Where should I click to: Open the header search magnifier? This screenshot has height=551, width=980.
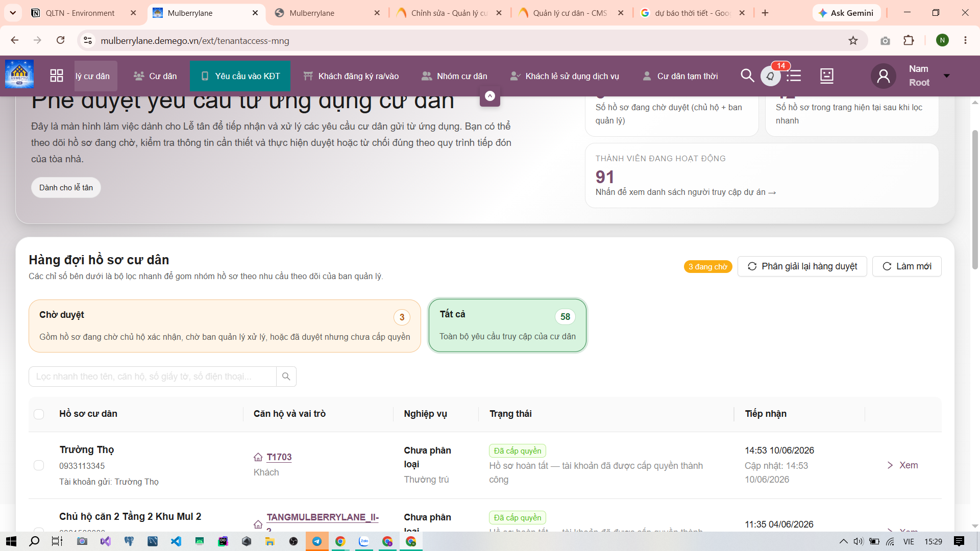[747, 76]
